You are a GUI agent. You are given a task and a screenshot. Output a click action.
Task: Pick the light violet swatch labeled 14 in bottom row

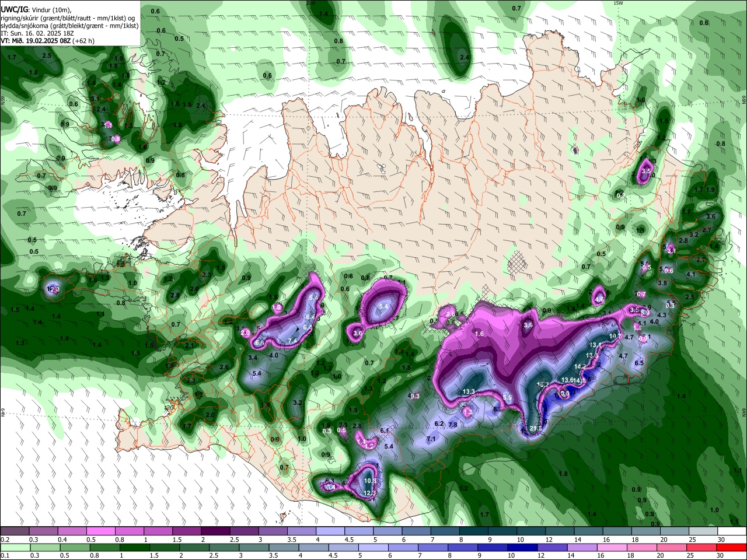(x=582, y=548)
